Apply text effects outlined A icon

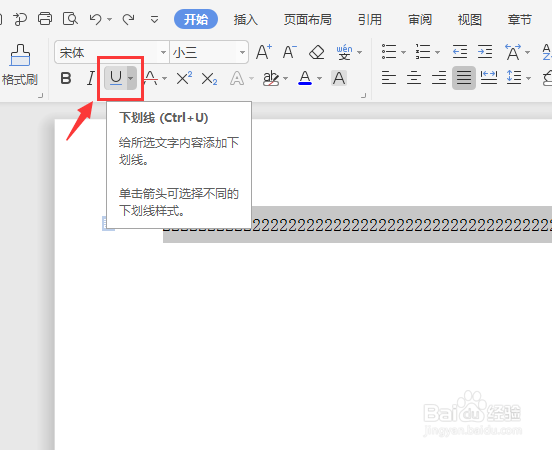tap(237, 78)
